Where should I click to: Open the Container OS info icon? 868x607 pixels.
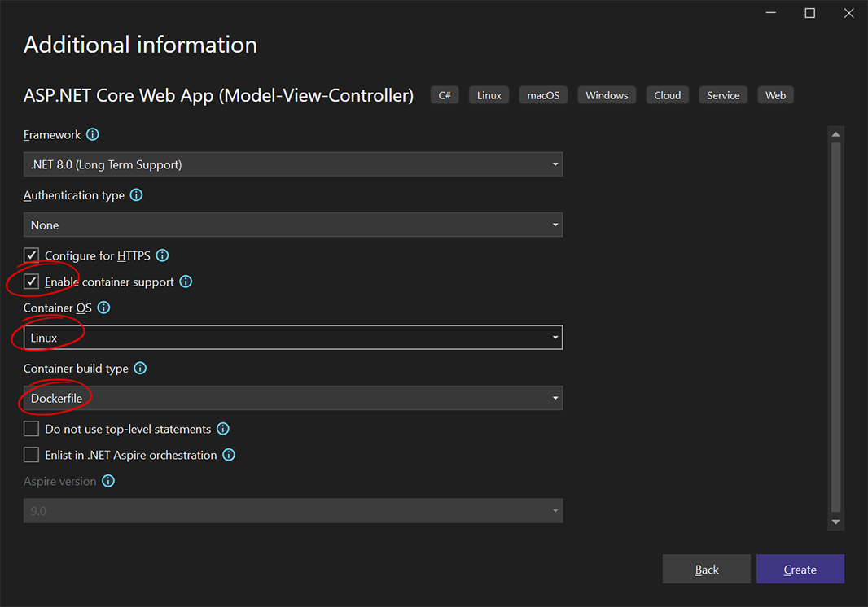click(103, 308)
